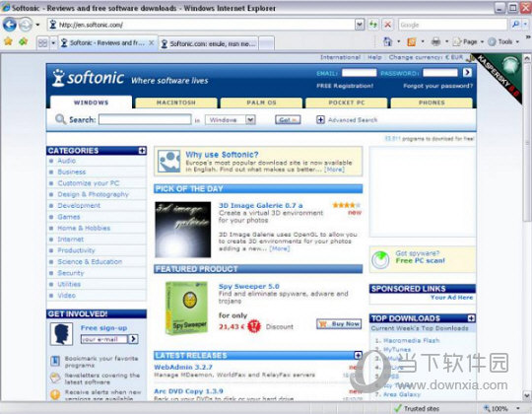
Task: Click the search magnifier icon in browser
Action: point(515,25)
